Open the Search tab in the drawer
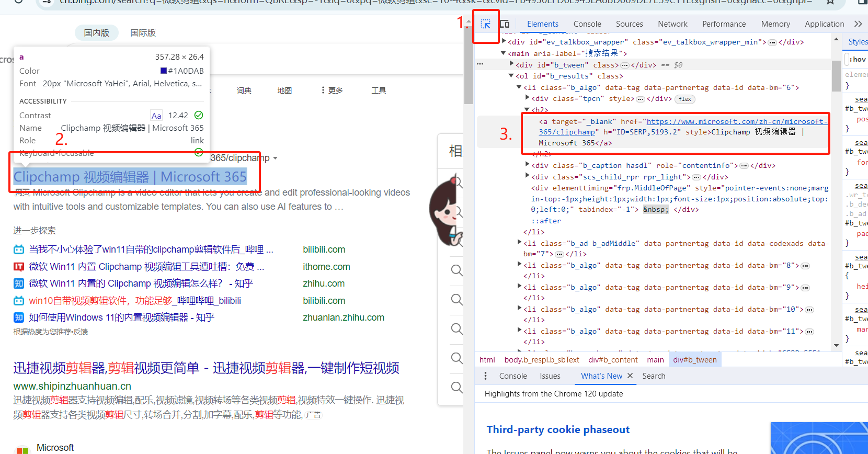 point(654,376)
